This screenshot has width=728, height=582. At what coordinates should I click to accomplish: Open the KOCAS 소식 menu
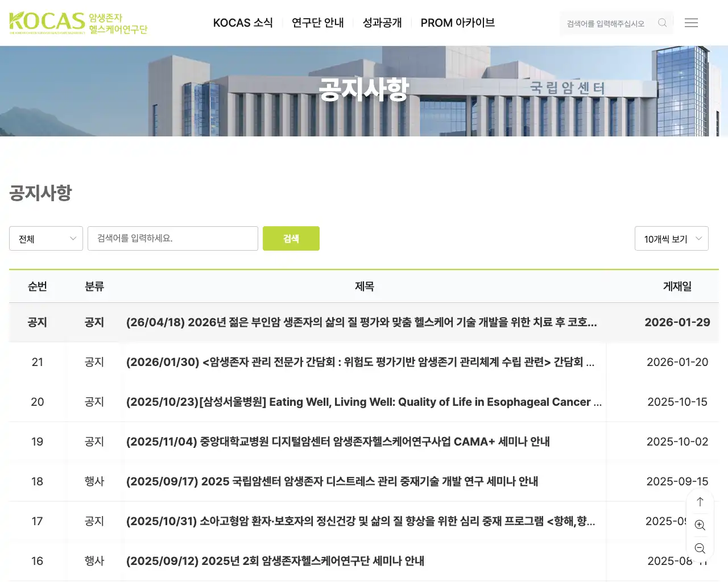tap(243, 23)
